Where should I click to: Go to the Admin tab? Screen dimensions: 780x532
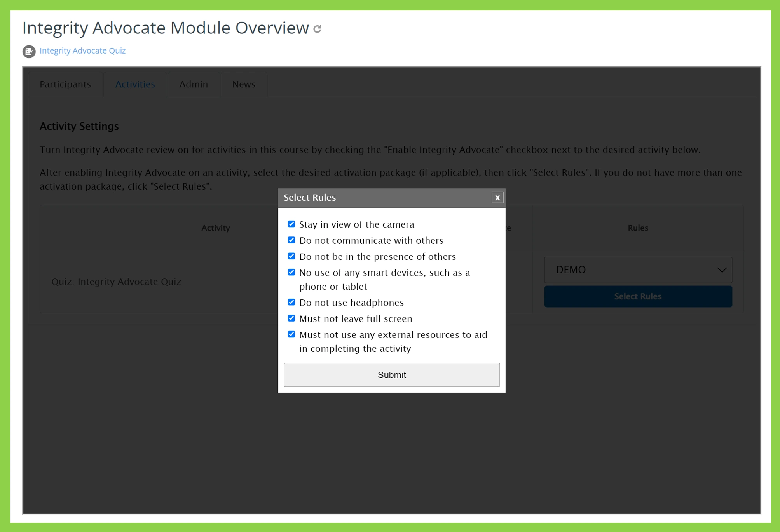pyautogui.click(x=194, y=84)
